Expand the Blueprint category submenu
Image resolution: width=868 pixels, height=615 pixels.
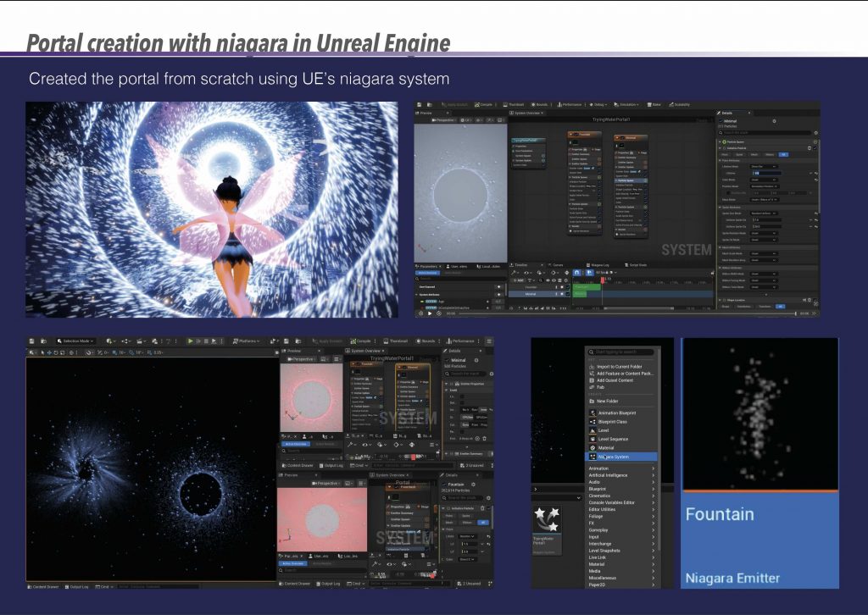pyautogui.click(x=653, y=489)
